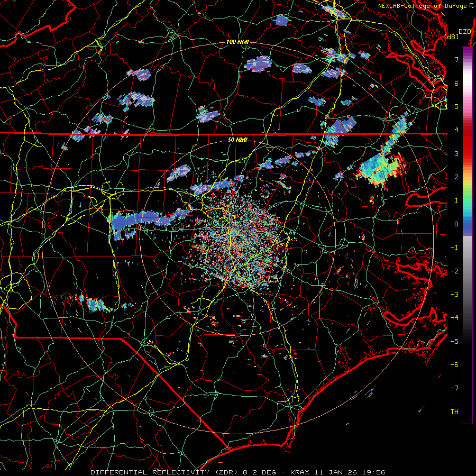476x476 pixels.
Task: Click the TH label at the color scale bottom
Action: click(x=454, y=411)
